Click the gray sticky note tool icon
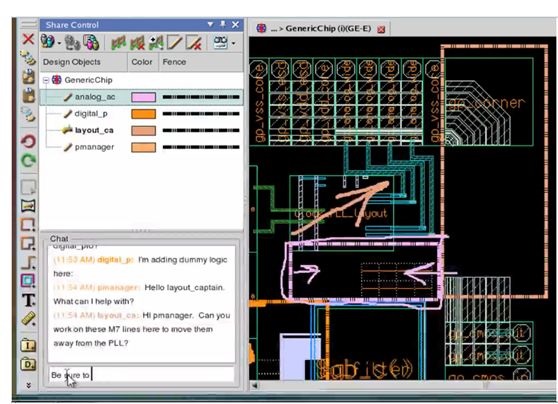The image size is (558, 404). click(x=28, y=188)
